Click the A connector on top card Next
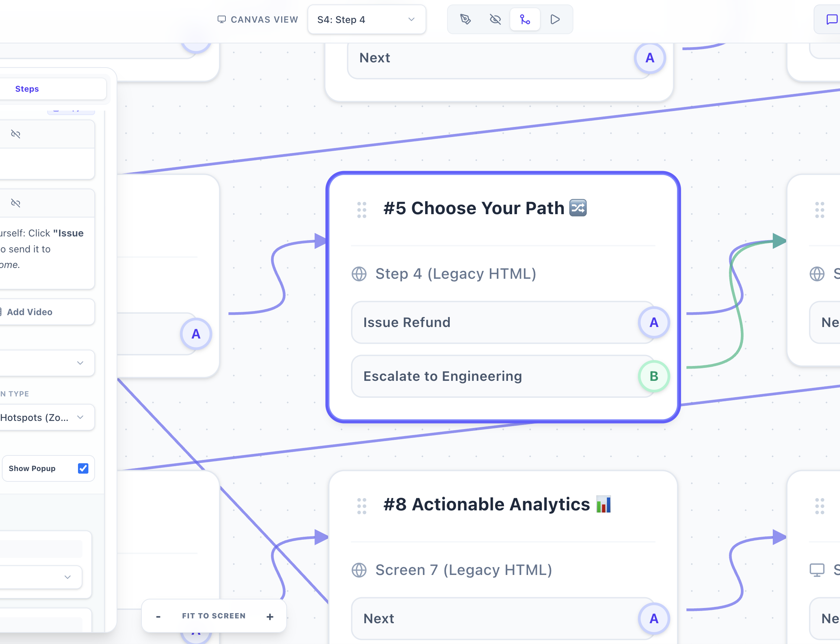The height and width of the screenshot is (644, 840). [650, 58]
